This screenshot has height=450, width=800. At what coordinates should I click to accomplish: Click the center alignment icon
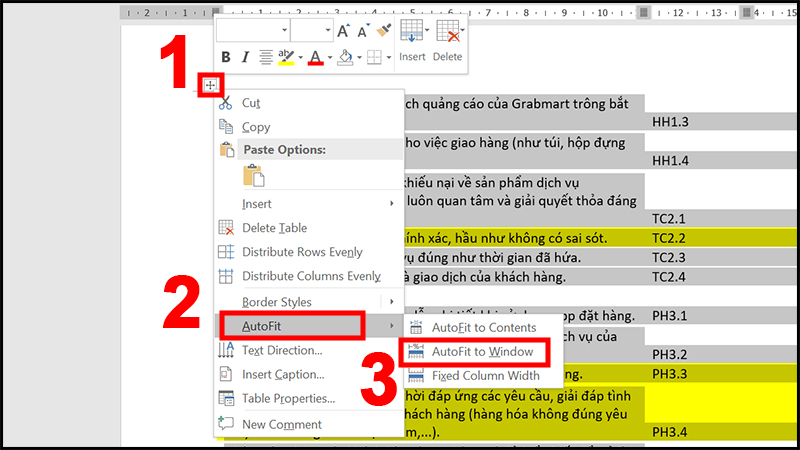click(x=266, y=57)
